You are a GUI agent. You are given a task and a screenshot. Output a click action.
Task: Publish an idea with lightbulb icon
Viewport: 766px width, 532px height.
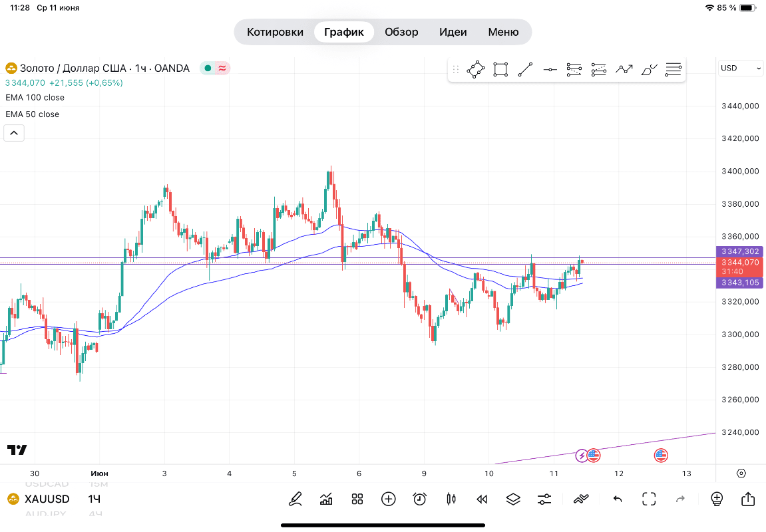717,499
